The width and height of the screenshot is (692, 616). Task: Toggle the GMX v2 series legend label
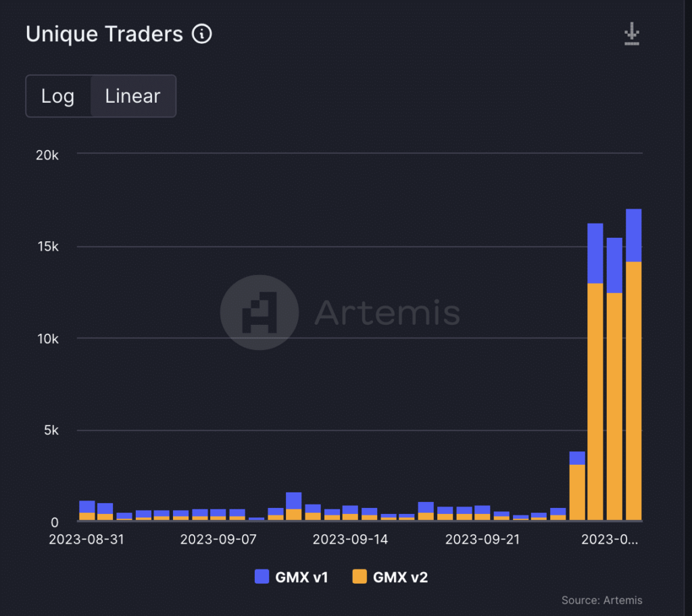[x=400, y=577]
